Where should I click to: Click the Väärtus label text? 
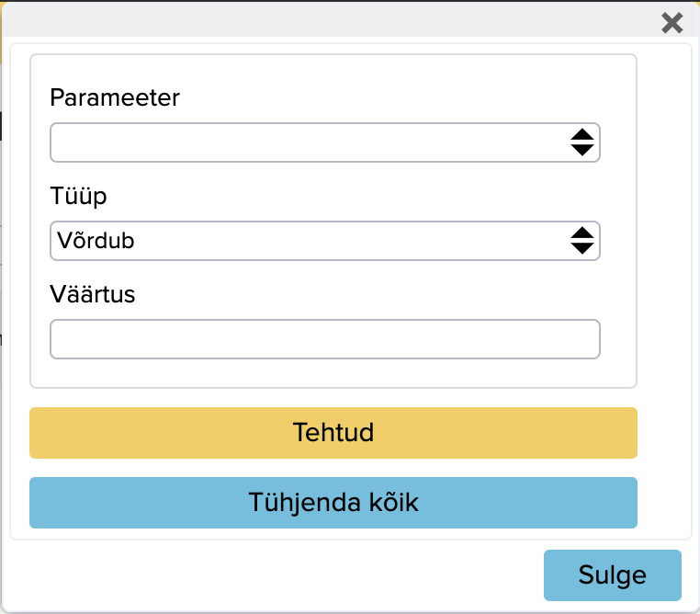tap(93, 294)
